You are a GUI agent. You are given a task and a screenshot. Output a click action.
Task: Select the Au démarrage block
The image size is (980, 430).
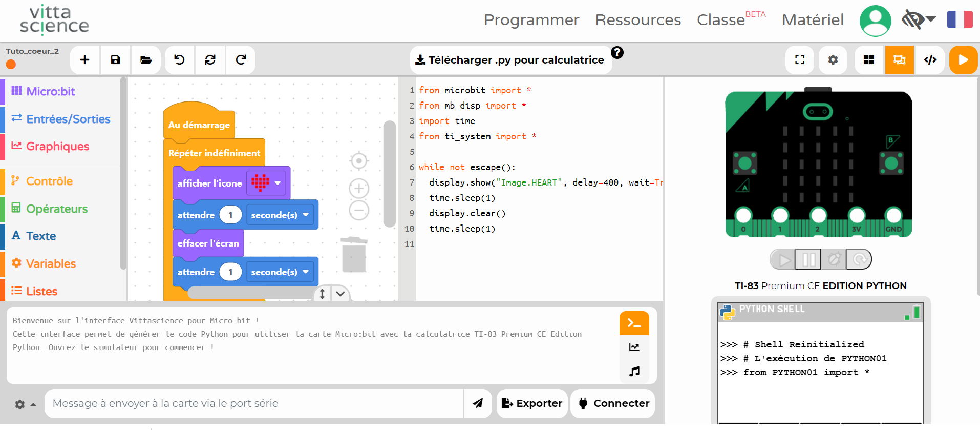[199, 125]
